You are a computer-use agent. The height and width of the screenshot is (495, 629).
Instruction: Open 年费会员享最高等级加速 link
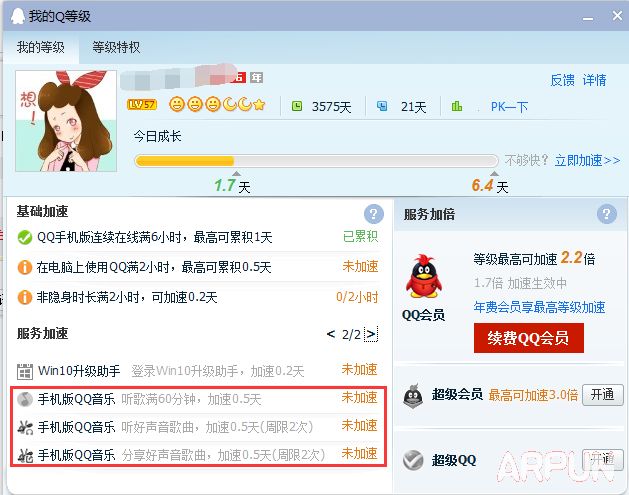pyautogui.click(x=540, y=307)
